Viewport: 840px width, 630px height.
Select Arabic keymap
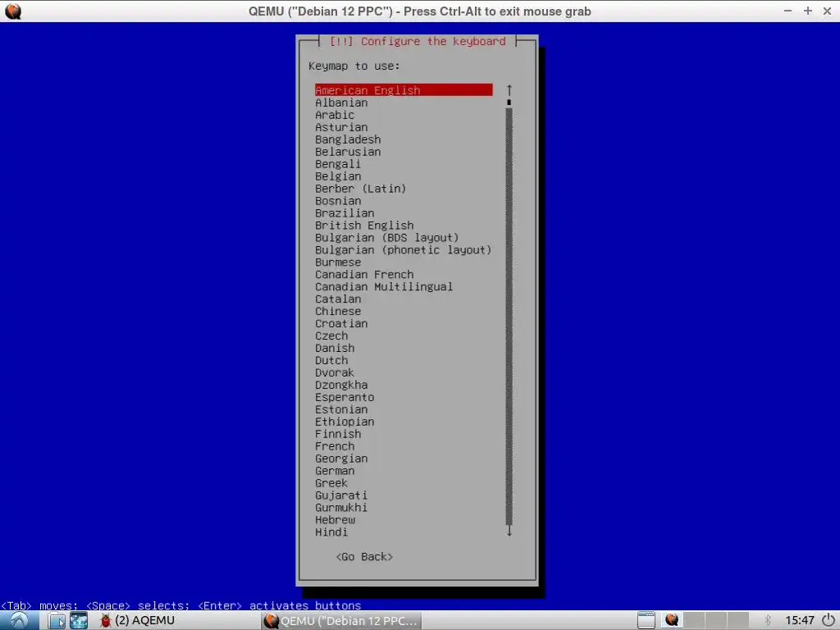335,115
